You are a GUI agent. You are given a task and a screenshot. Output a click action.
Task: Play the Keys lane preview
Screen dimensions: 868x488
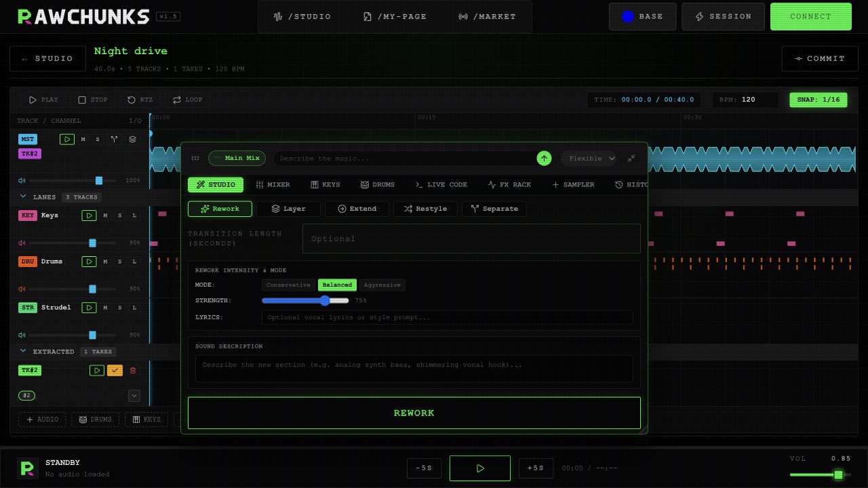(x=89, y=216)
